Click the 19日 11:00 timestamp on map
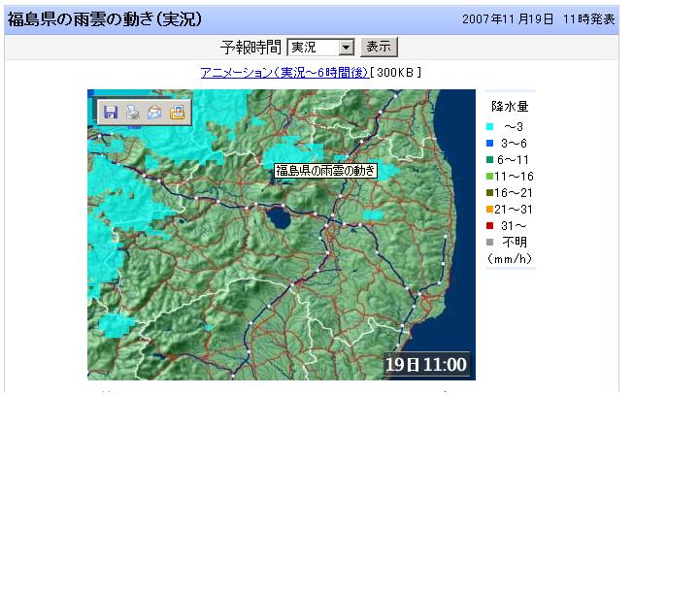 click(x=426, y=365)
